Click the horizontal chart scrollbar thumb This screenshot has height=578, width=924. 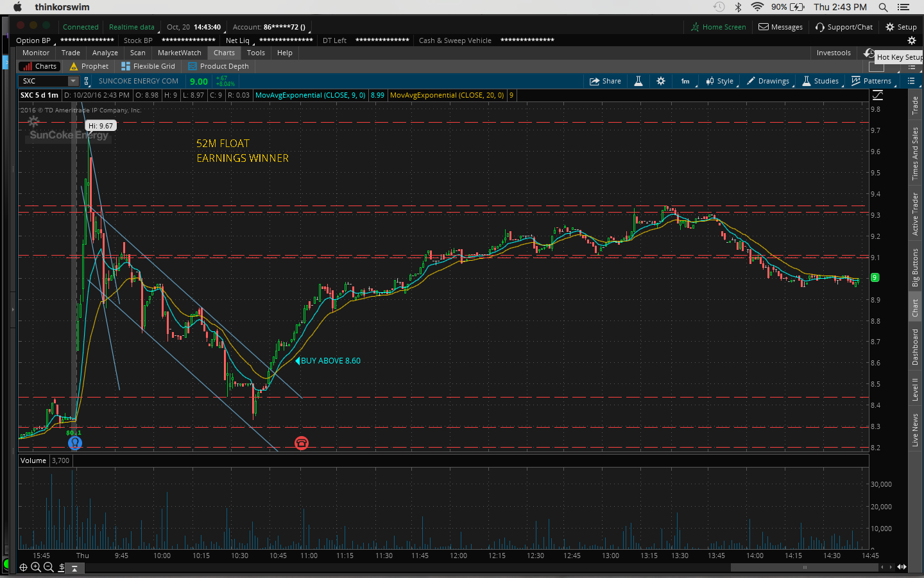point(804,567)
